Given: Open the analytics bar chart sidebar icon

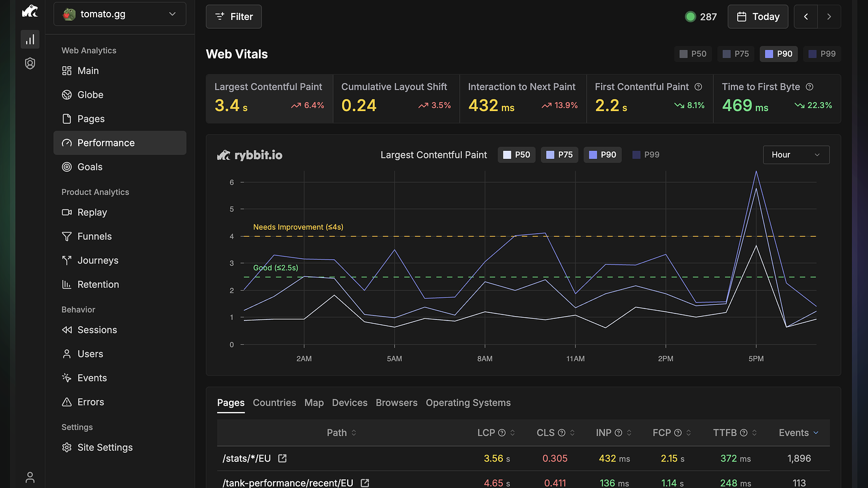Looking at the screenshot, I should pyautogui.click(x=30, y=40).
